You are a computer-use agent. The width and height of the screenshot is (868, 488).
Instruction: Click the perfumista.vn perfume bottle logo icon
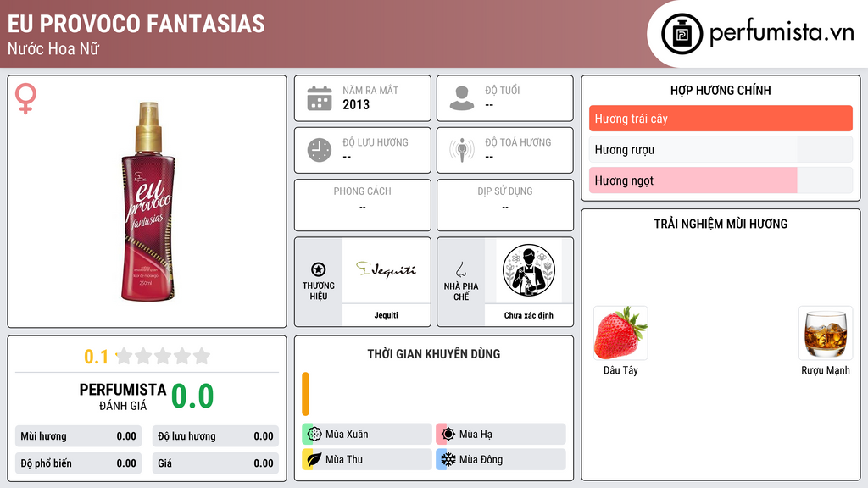tap(682, 34)
